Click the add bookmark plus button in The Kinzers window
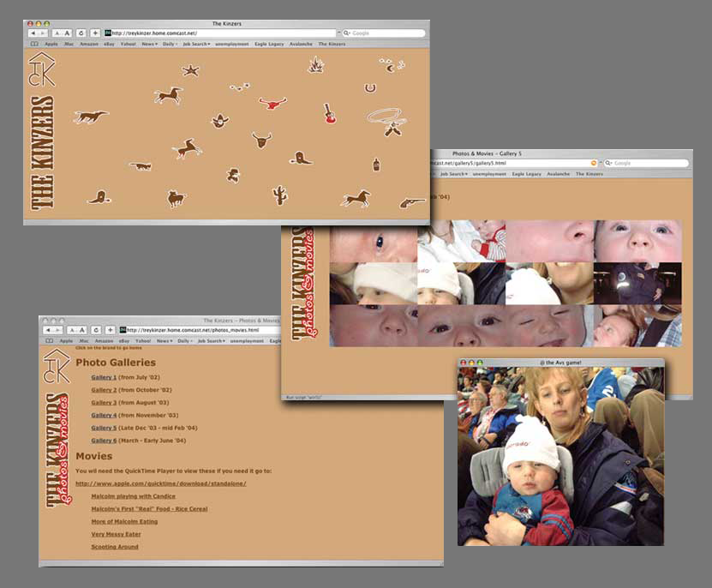 point(95,33)
